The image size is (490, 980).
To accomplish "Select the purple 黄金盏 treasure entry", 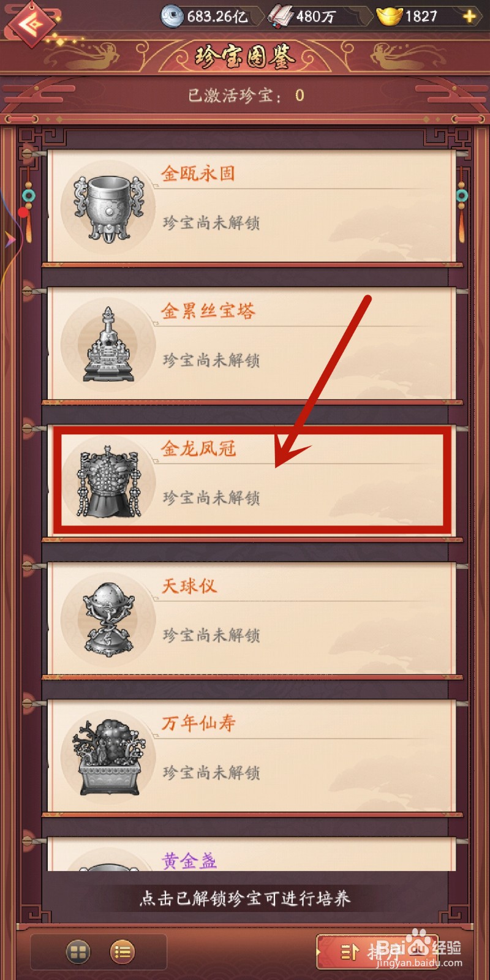I will [x=252, y=854].
